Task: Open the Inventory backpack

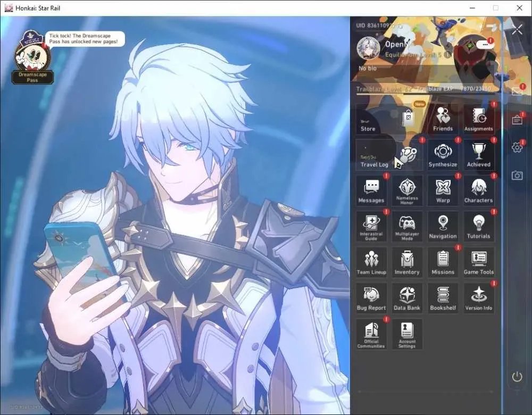Action: click(x=407, y=263)
